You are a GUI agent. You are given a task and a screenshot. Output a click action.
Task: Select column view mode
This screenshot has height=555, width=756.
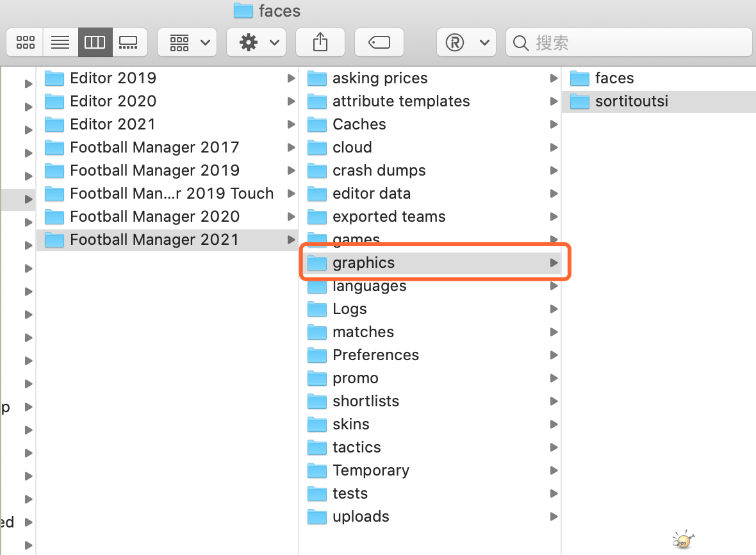tap(95, 42)
